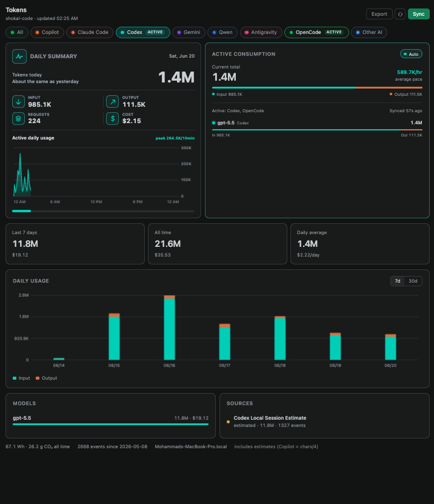Image resolution: width=434 pixels, height=504 pixels.
Task: Switch Daily Usage to 30d view
Action: pyautogui.click(x=413, y=281)
